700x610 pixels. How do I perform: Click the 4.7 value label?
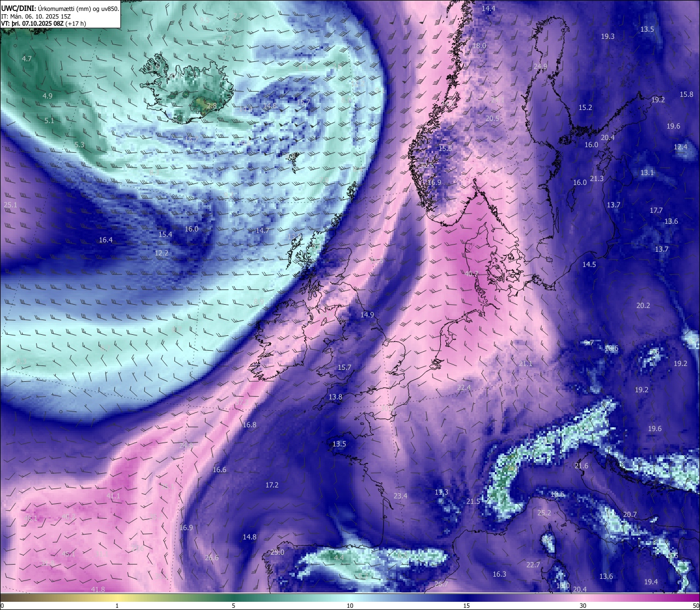27,59
